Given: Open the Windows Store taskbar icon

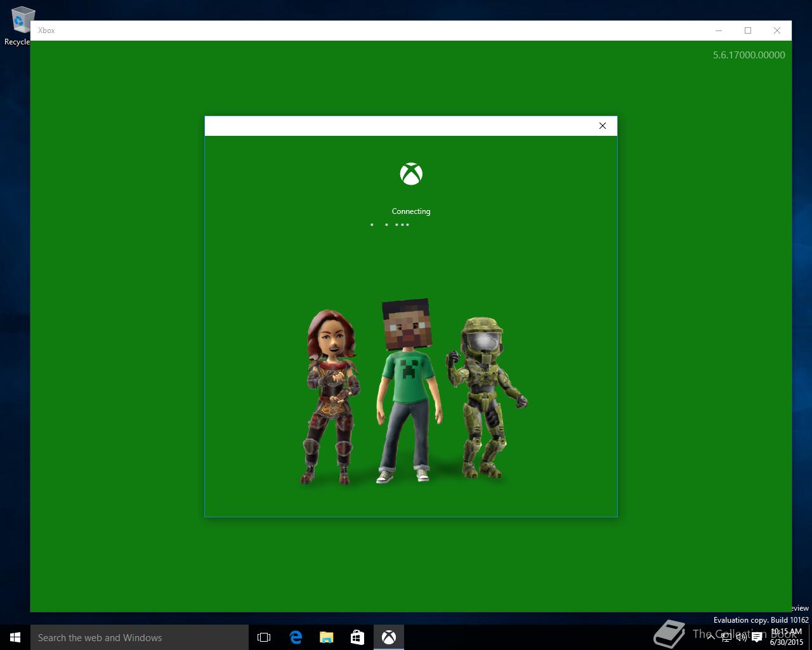Looking at the screenshot, I should (x=357, y=637).
